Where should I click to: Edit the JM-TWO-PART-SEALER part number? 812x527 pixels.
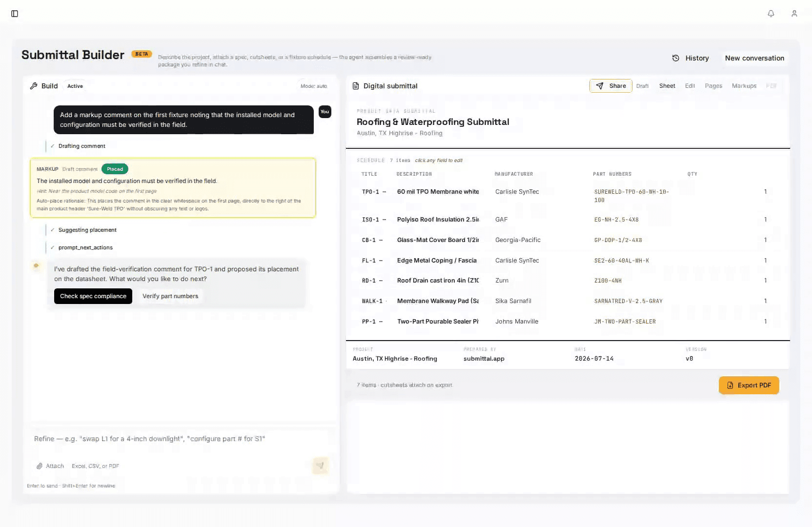pyautogui.click(x=625, y=322)
